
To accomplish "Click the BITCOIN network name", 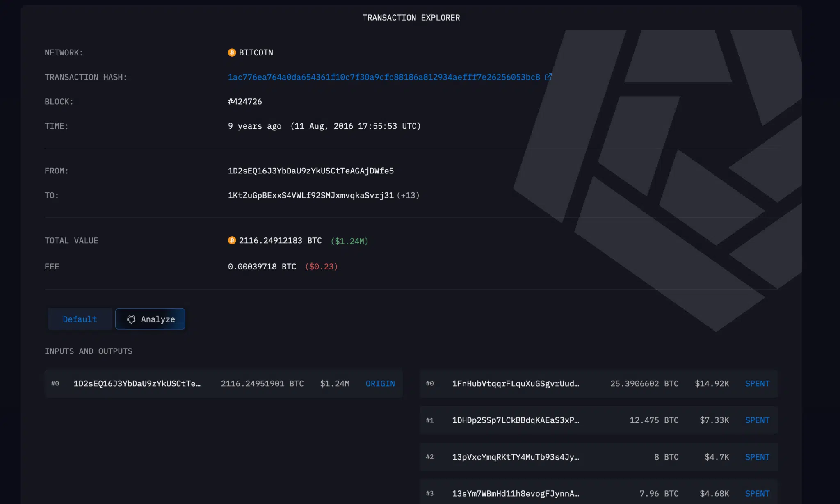I will (256, 52).
